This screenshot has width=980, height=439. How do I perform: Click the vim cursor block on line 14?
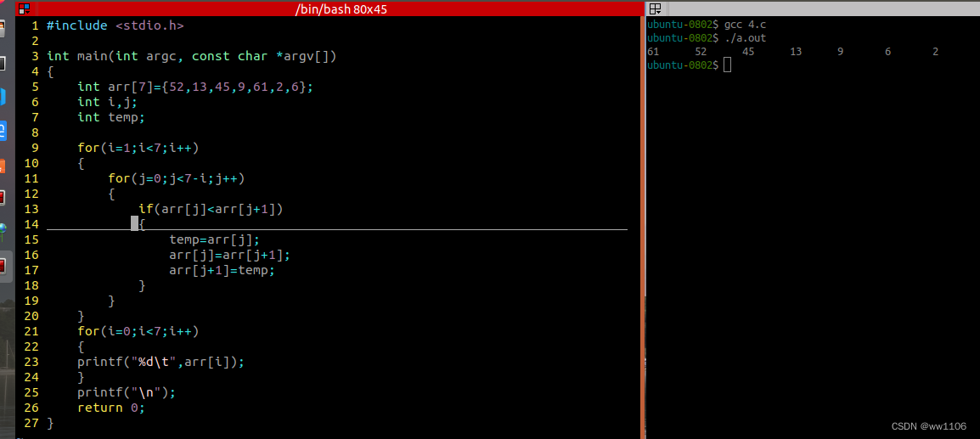[134, 223]
